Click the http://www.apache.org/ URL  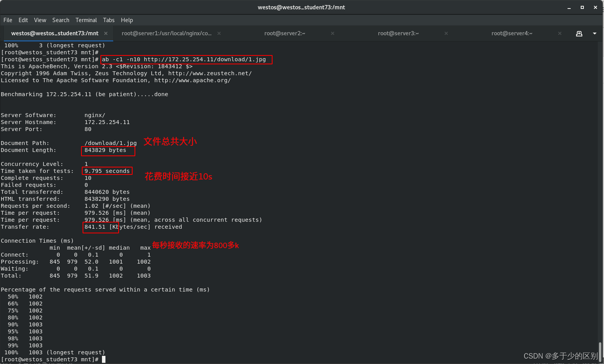[193, 80]
